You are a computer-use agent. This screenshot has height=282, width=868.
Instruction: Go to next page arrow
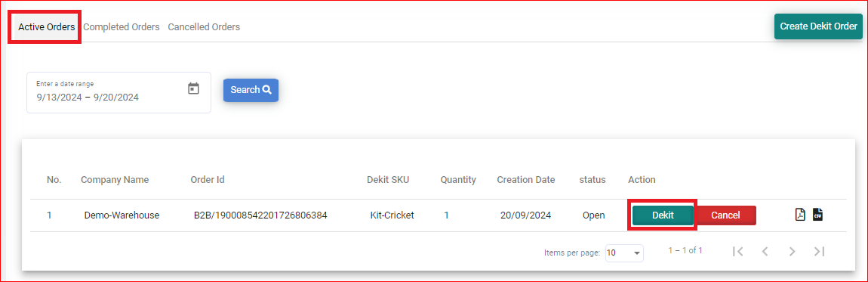[x=793, y=252]
